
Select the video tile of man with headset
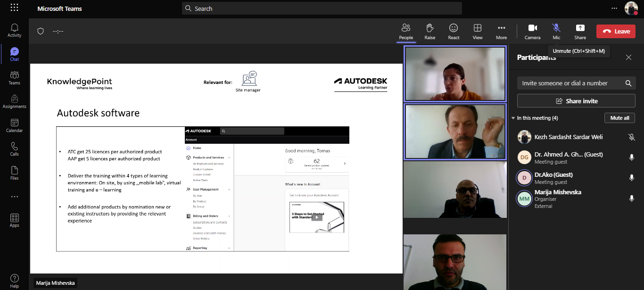coord(455,190)
